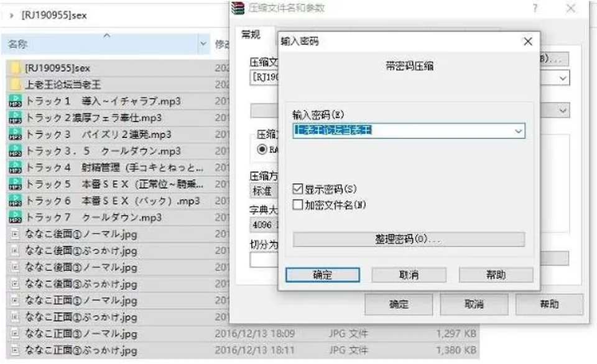The image size is (597, 364).
Task: Focus the 输入密码 password field
Action: tap(409, 131)
